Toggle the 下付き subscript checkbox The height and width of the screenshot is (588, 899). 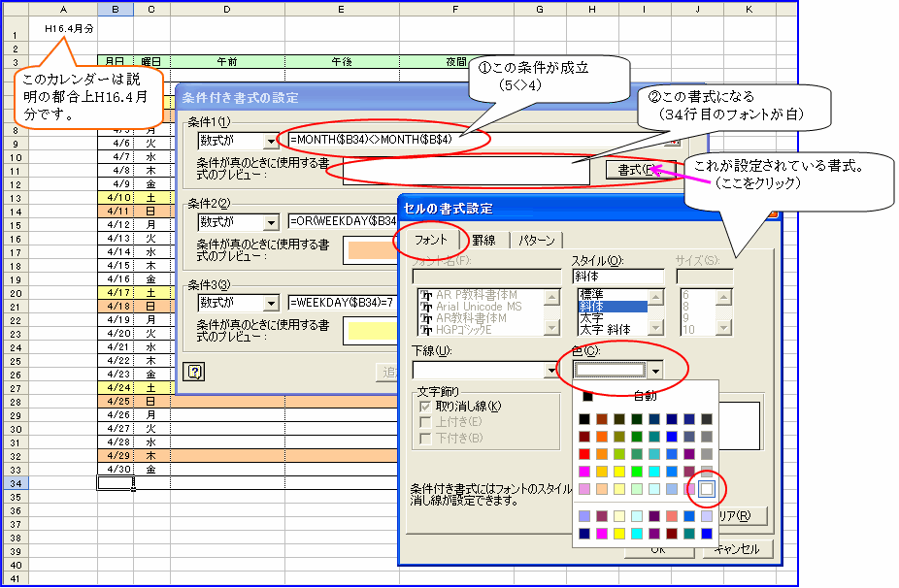pos(424,439)
